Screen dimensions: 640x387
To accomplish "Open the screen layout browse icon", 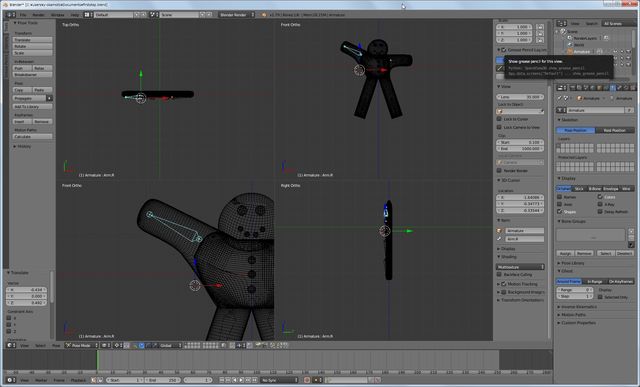I will tap(89, 15).
